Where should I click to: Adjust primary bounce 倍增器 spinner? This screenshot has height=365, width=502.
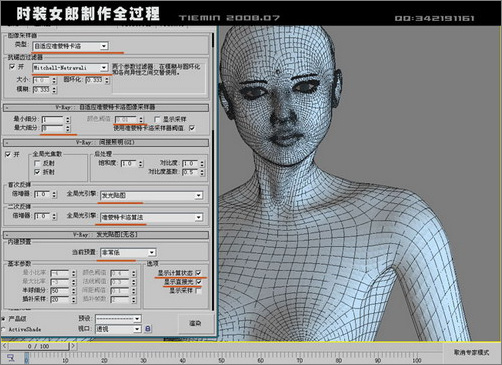pos(54,194)
